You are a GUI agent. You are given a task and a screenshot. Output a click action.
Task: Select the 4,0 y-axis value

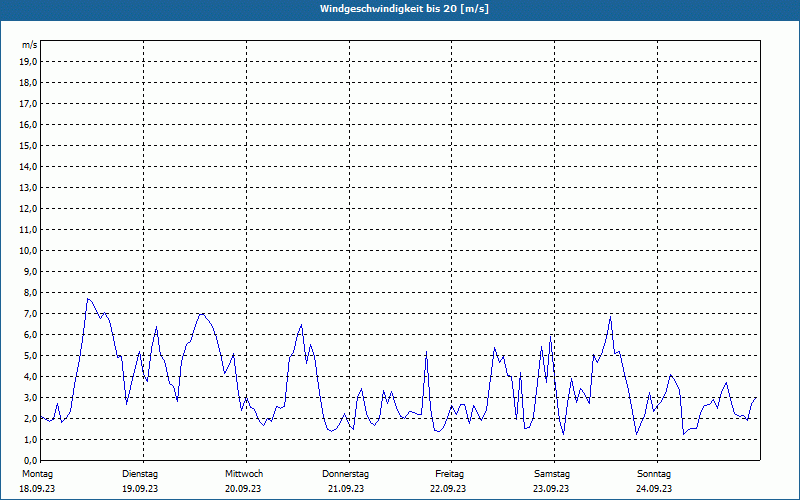[31, 377]
